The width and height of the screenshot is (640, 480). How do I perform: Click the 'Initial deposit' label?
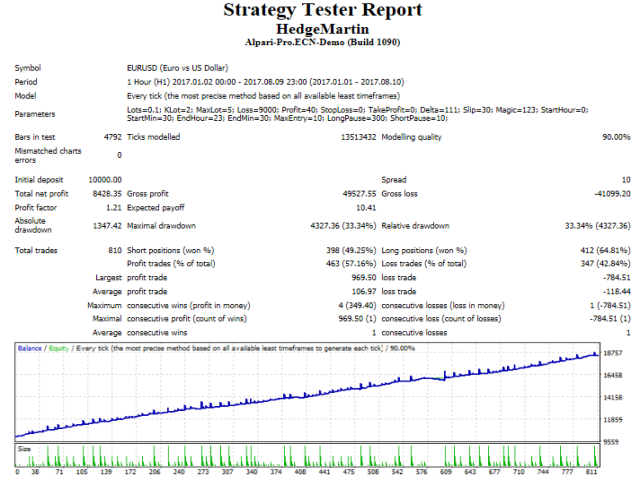click(x=39, y=180)
